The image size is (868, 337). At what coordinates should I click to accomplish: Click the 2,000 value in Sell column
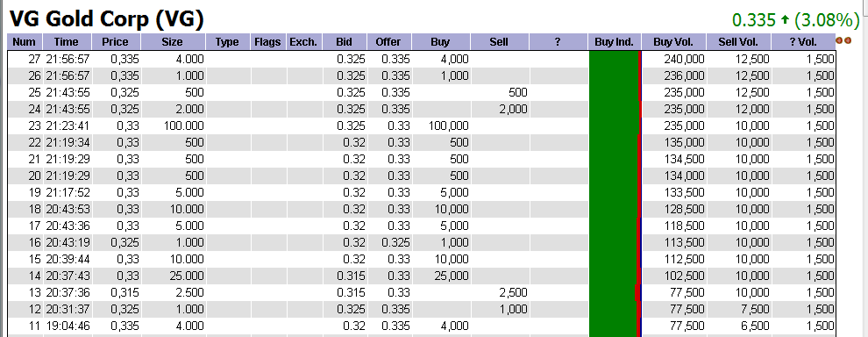pos(513,109)
